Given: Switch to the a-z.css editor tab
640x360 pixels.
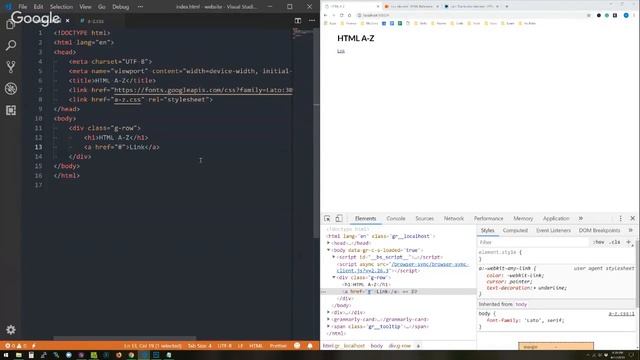Looking at the screenshot, I should coord(92,21).
